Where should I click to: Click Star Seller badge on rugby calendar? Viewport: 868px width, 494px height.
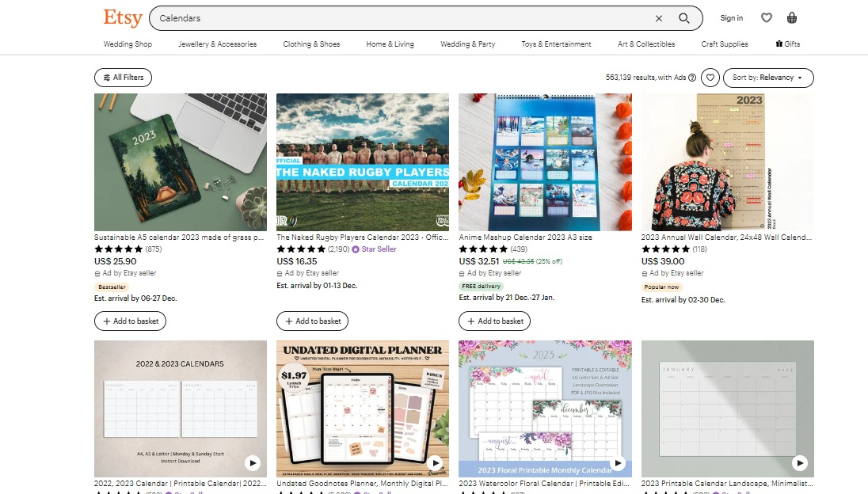[x=375, y=249]
